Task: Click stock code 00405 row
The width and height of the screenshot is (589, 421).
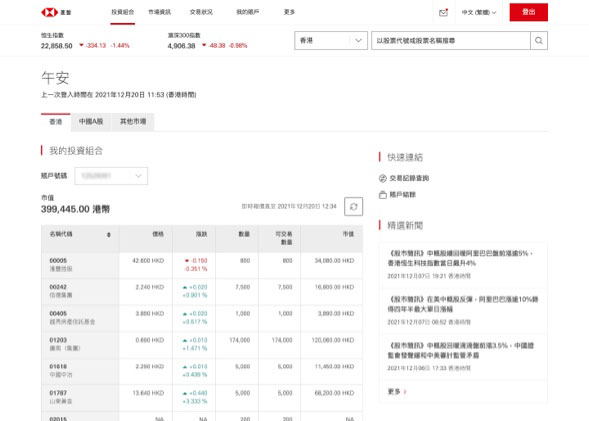Action: click(x=202, y=318)
